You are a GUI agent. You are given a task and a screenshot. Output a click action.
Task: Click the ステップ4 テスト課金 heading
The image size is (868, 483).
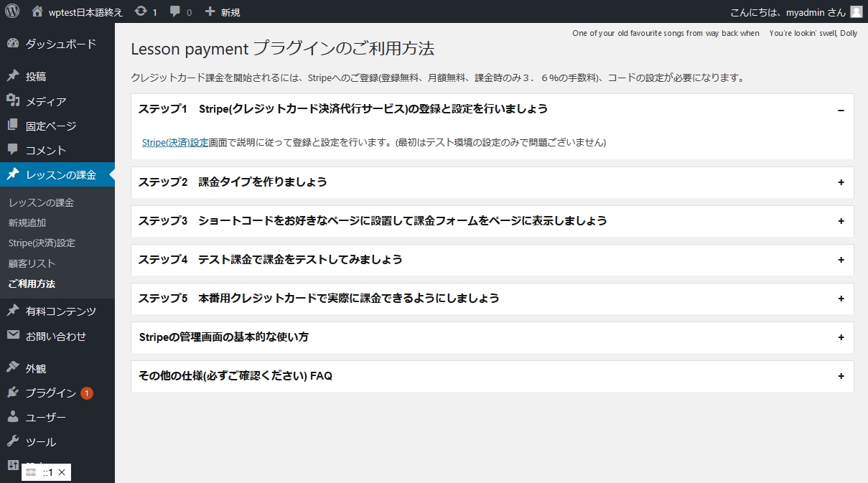(x=270, y=260)
